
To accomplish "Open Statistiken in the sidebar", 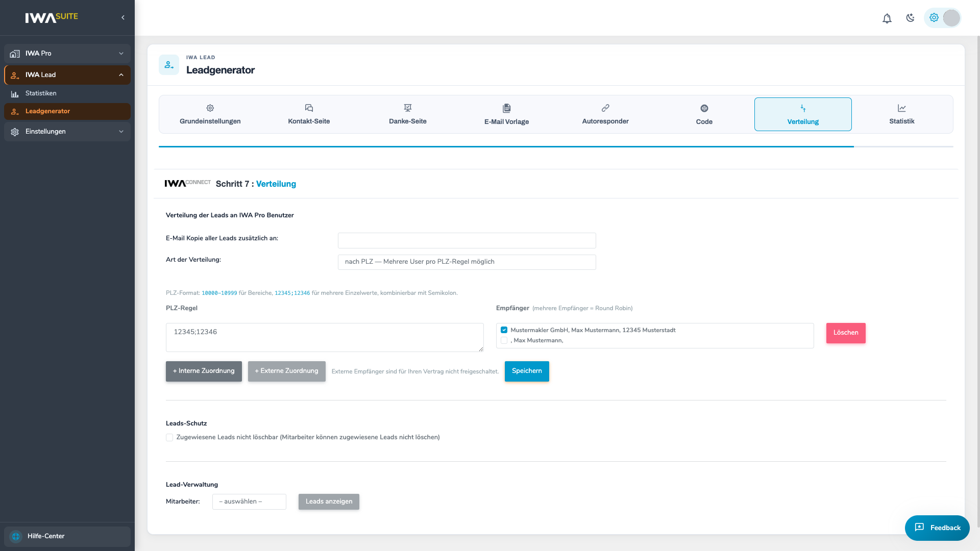I will point(67,94).
